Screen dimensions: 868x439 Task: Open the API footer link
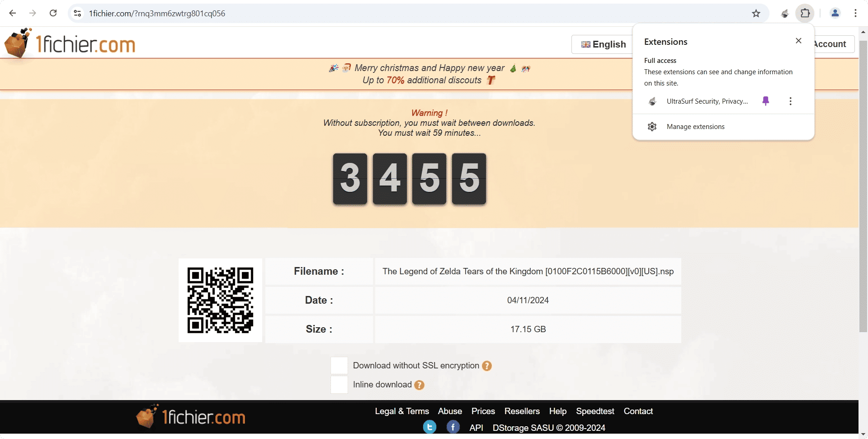[x=476, y=428]
